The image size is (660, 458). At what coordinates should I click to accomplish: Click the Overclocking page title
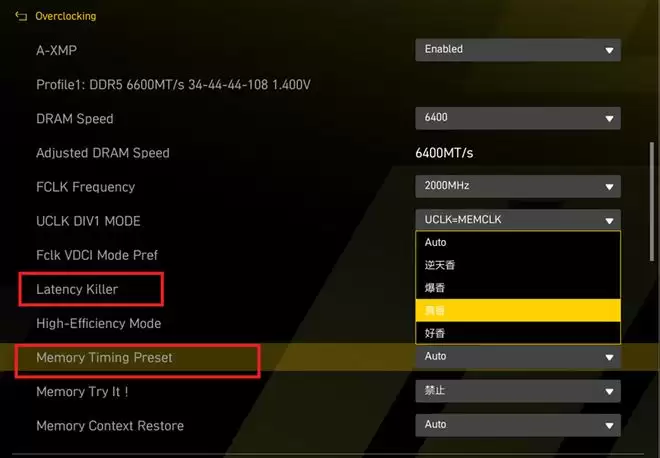[x=65, y=16]
